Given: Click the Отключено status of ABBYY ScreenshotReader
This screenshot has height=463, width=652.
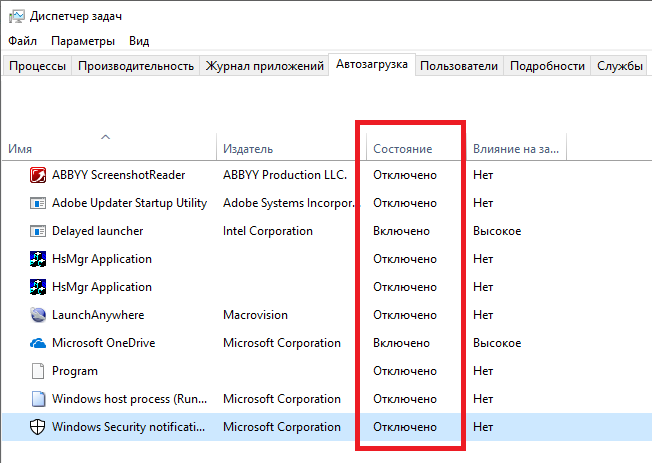Looking at the screenshot, I should pyautogui.click(x=405, y=175).
